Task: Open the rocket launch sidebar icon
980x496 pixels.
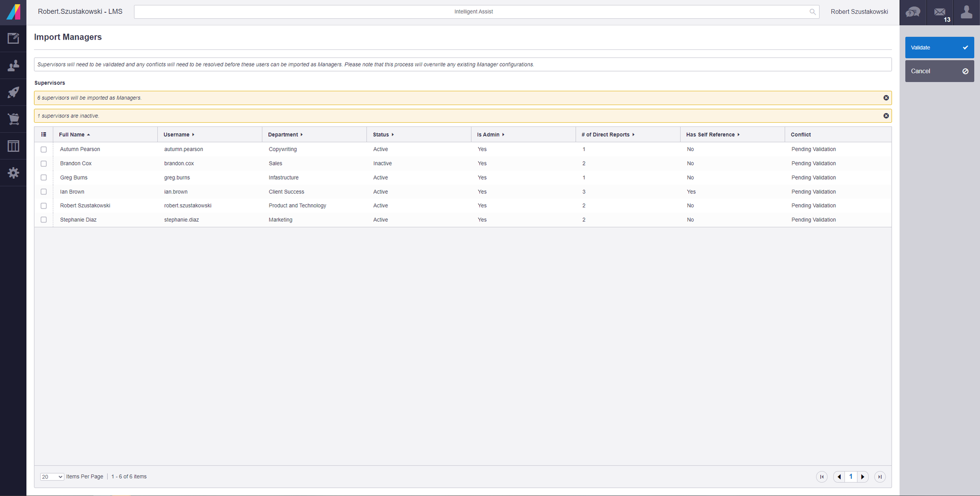Action: pyautogui.click(x=13, y=92)
